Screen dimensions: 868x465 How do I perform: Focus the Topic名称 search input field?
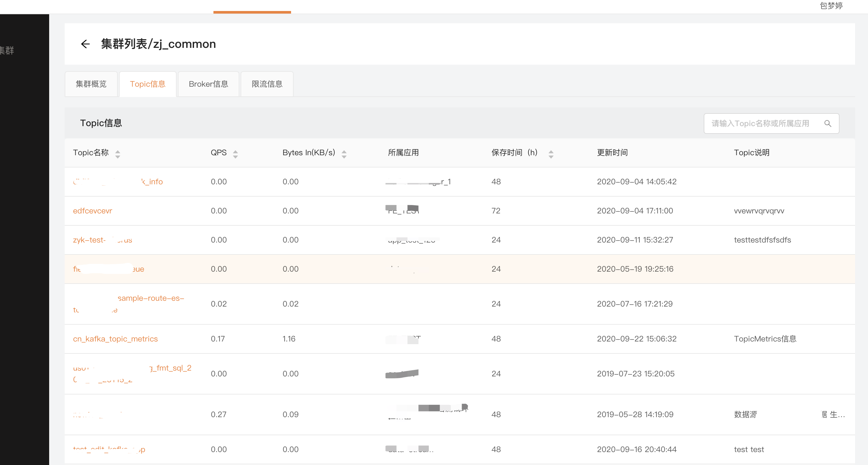[760, 124]
